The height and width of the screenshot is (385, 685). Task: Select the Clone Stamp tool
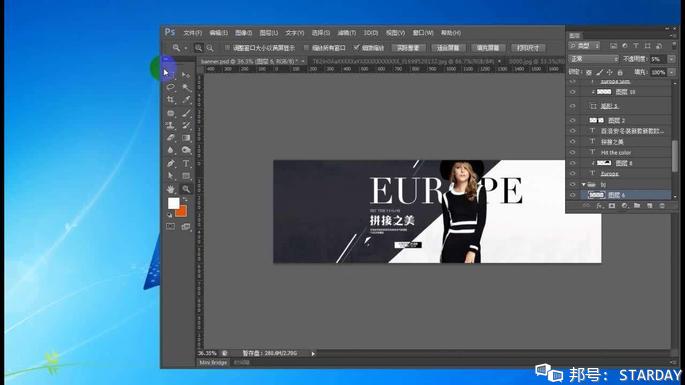(170, 125)
